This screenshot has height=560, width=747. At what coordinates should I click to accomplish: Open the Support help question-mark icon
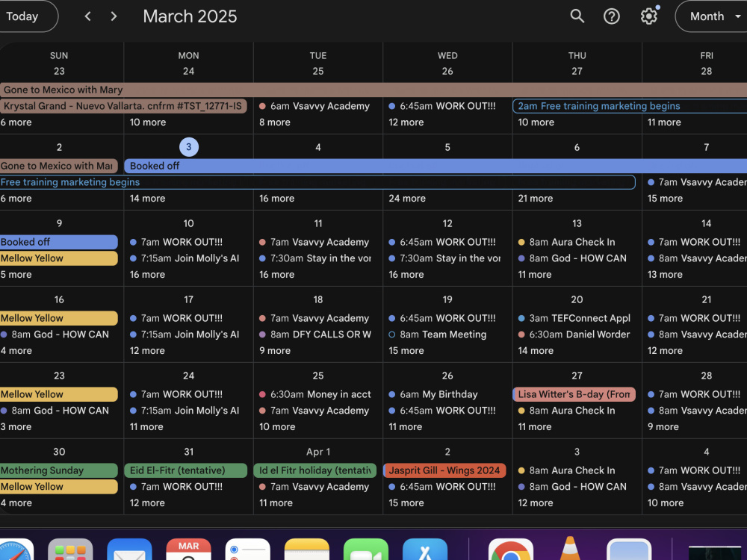point(612,16)
